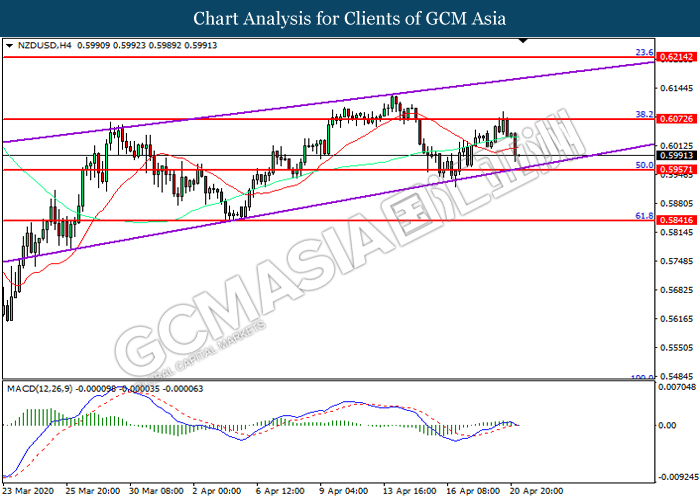Click the 23.6 Fibonacci level label
Screen dimensions: 700x500
click(644, 52)
